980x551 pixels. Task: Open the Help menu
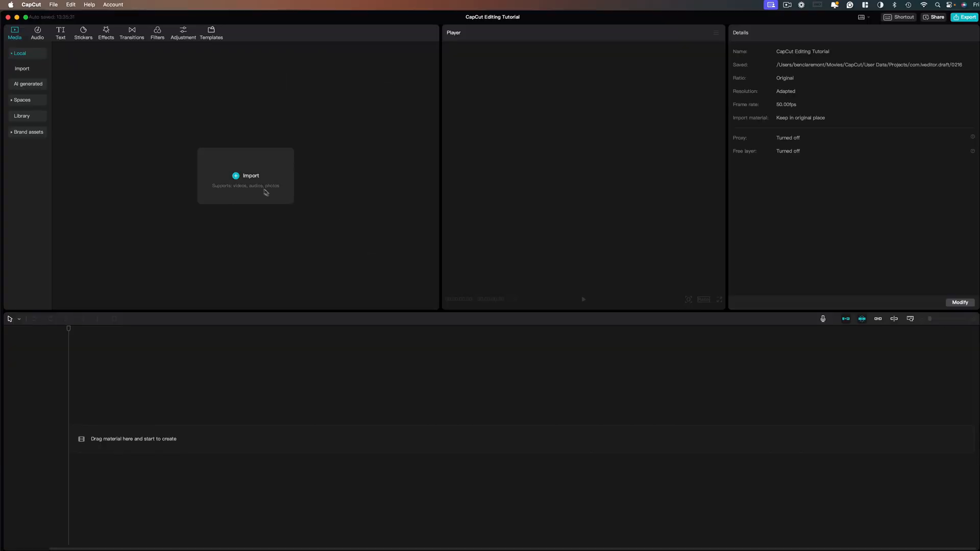coord(89,5)
